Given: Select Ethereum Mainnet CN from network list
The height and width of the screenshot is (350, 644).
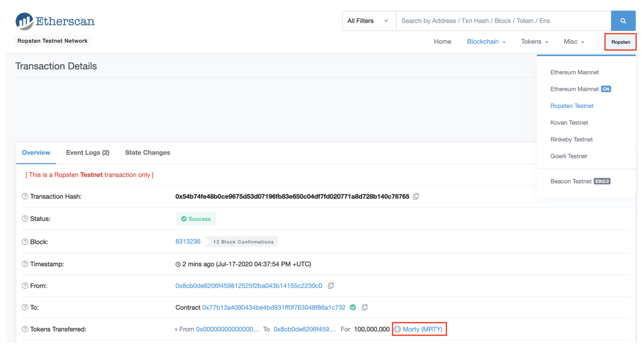Looking at the screenshot, I should point(580,89).
